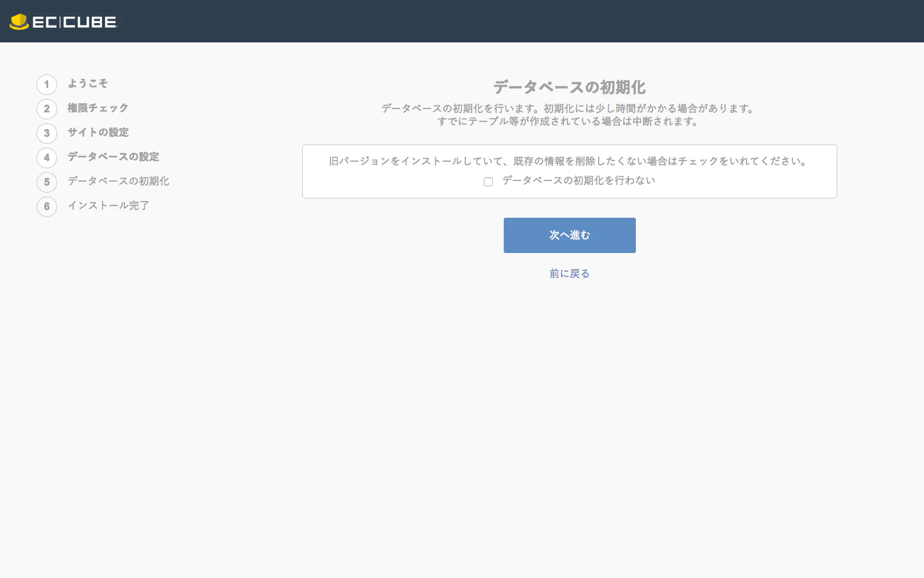
Task: Click step 5 circle for データベースの初期化
Action: pyautogui.click(x=47, y=182)
